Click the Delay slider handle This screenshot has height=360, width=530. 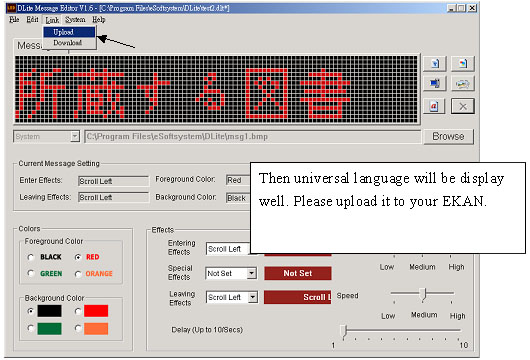pyautogui.click(x=344, y=332)
